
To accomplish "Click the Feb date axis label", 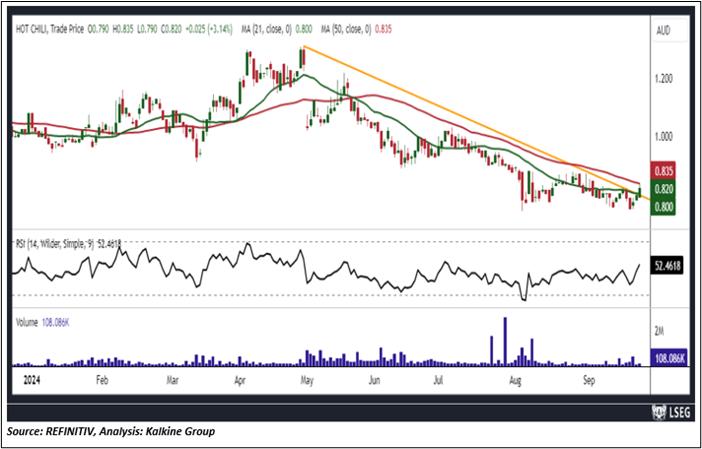I will pyautogui.click(x=103, y=381).
